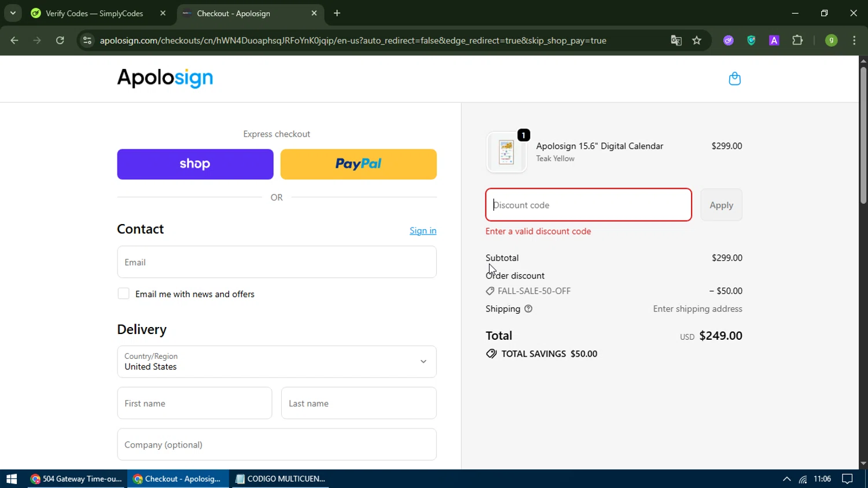This screenshot has width=868, height=488.
Task: Click the green shield extension icon
Action: 751,41
